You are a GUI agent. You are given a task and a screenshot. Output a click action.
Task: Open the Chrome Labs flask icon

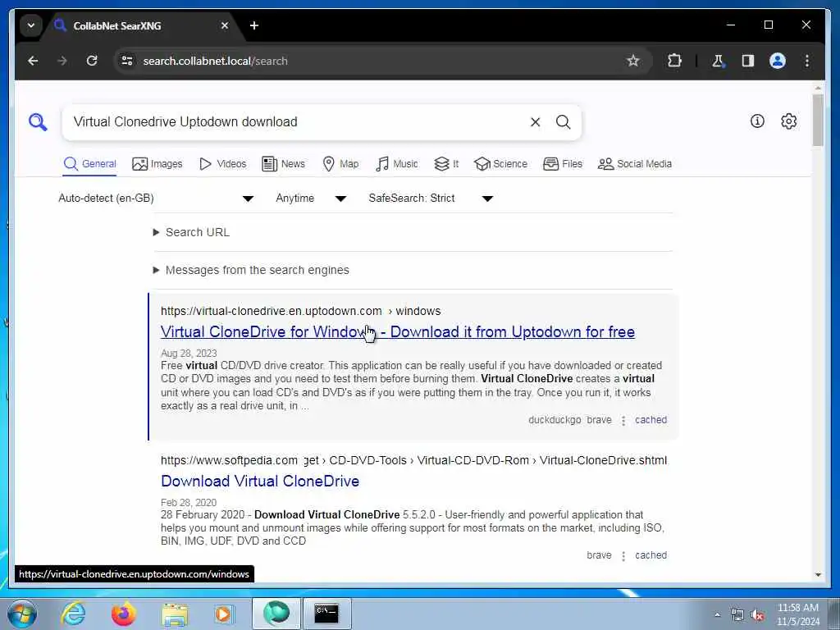click(718, 61)
